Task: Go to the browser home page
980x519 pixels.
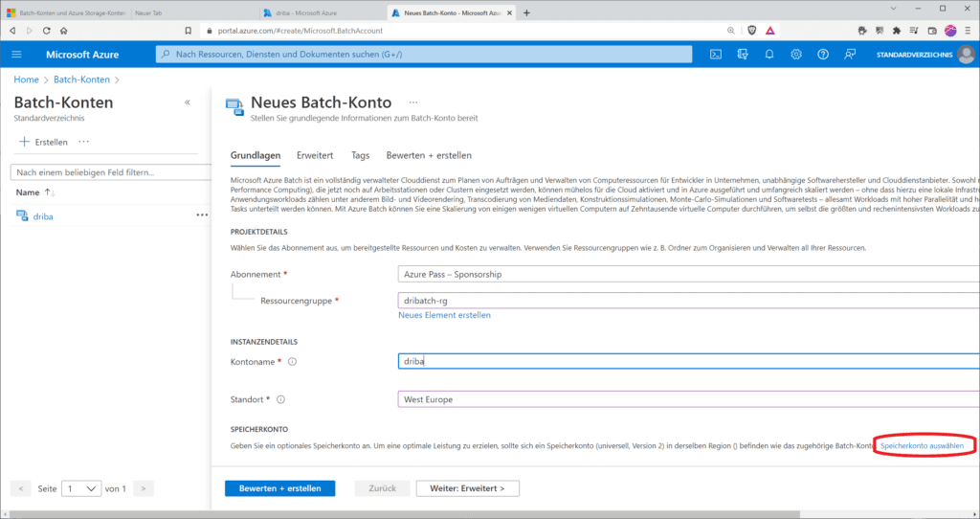Action: coord(64,30)
